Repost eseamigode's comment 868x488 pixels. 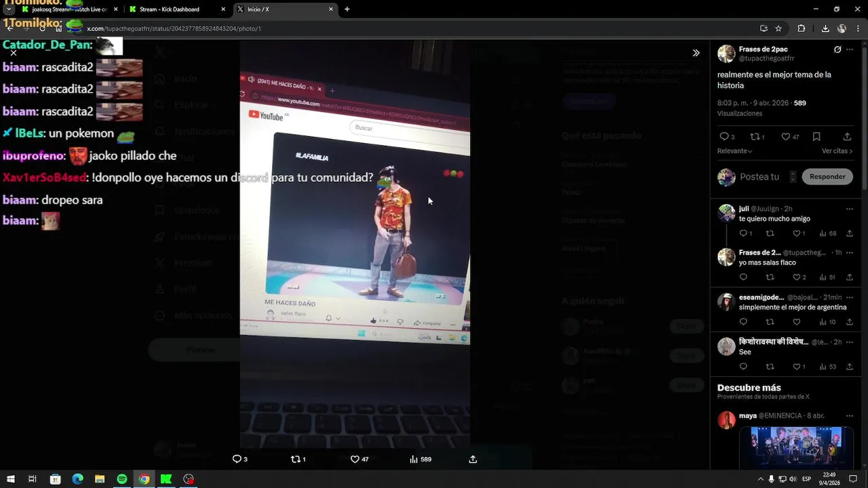click(x=770, y=322)
